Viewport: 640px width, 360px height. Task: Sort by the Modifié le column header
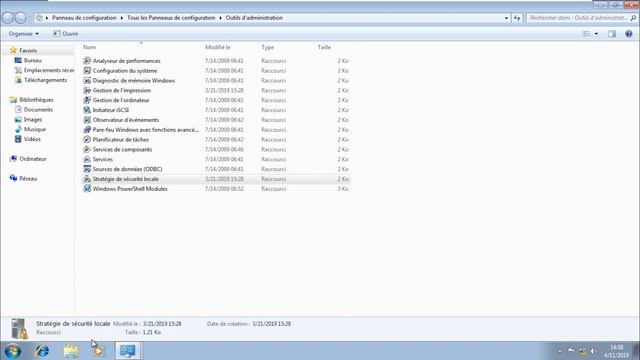pos(218,47)
